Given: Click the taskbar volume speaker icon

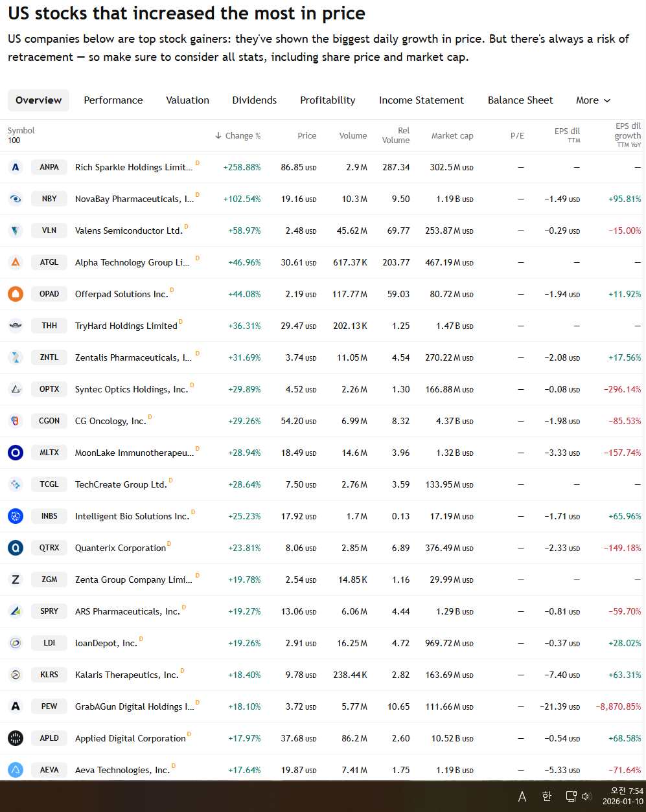Looking at the screenshot, I should (586, 796).
